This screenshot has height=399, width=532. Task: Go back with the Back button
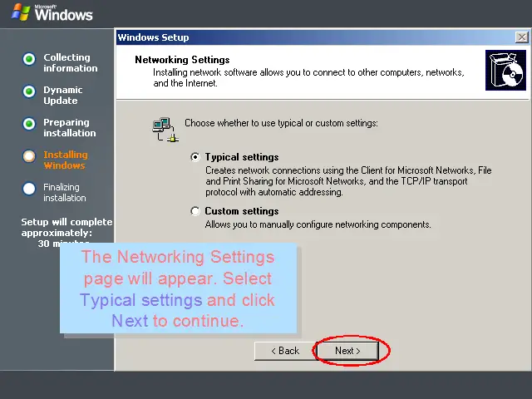[x=285, y=351]
